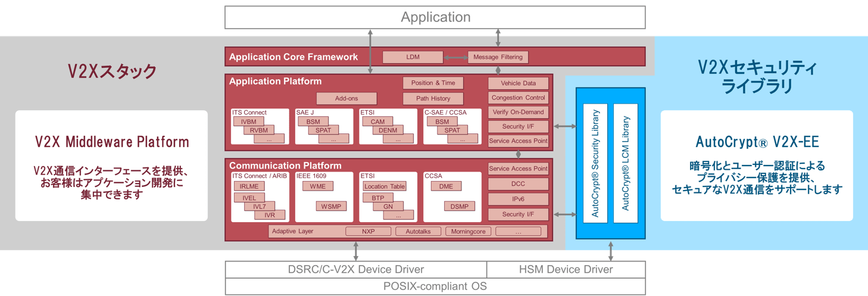The width and height of the screenshot is (868, 296).
Task: Click the Verify On-Demand block
Action: click(x=518, y=112)
